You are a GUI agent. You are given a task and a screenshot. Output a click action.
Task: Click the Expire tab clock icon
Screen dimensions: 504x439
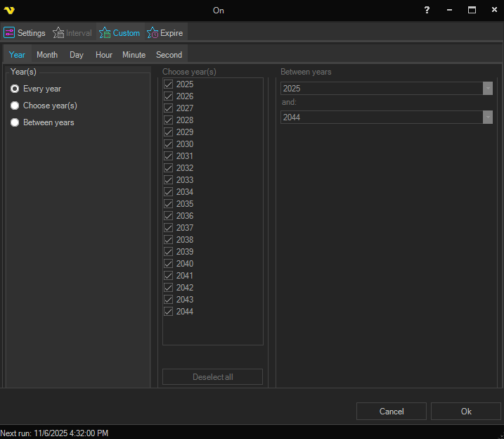153,32
